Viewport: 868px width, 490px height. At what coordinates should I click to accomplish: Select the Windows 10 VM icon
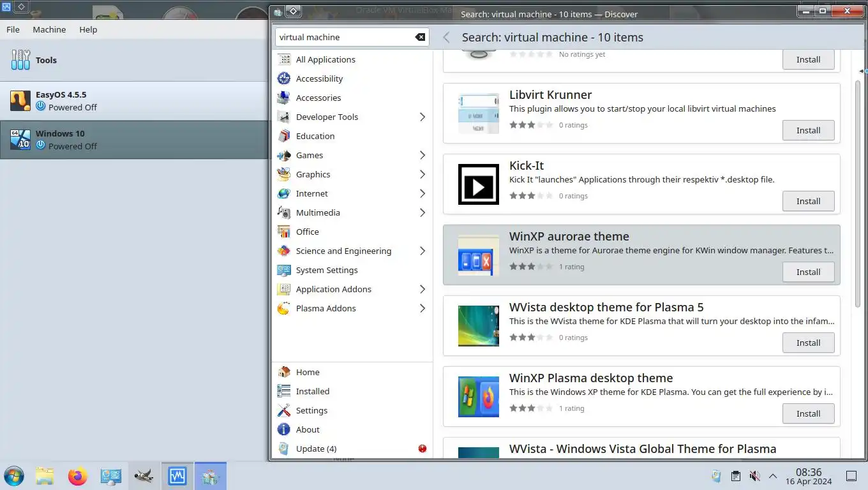click(x=20, y=140)
